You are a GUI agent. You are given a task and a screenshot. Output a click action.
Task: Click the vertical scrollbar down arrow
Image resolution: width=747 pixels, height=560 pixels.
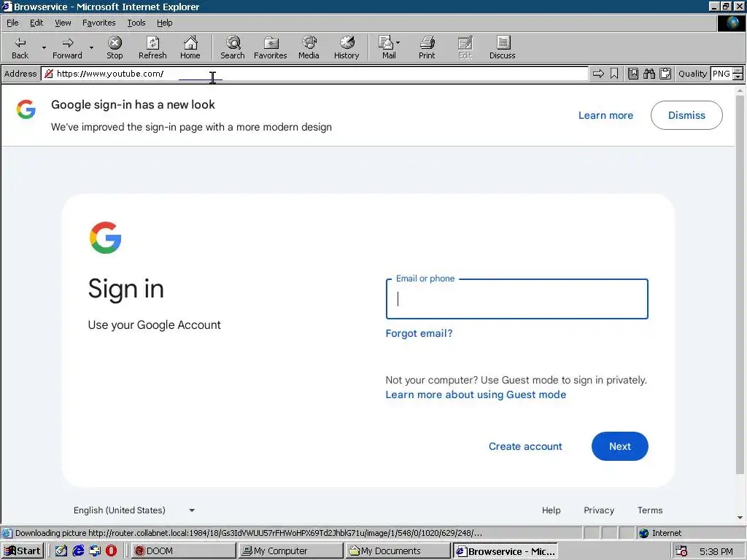(740, 518)
